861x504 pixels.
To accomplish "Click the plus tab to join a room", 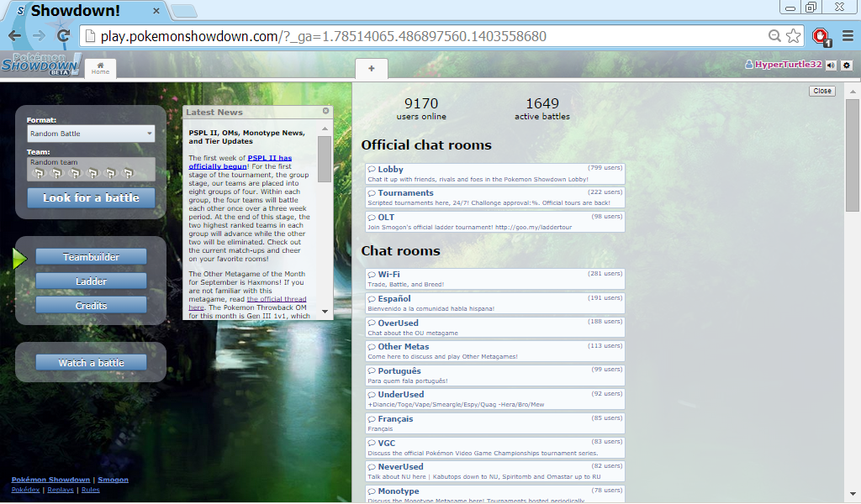I will coord(372,69).
